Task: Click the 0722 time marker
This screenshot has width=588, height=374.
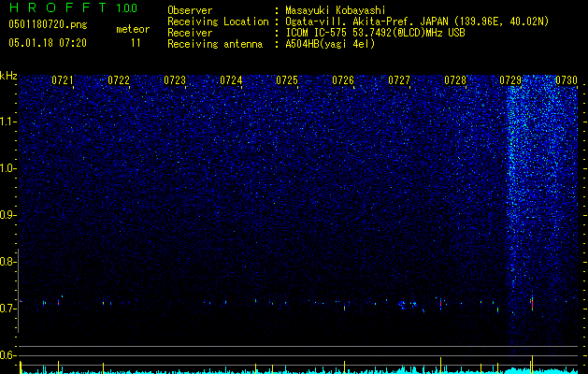Action: tap(119, 80)
